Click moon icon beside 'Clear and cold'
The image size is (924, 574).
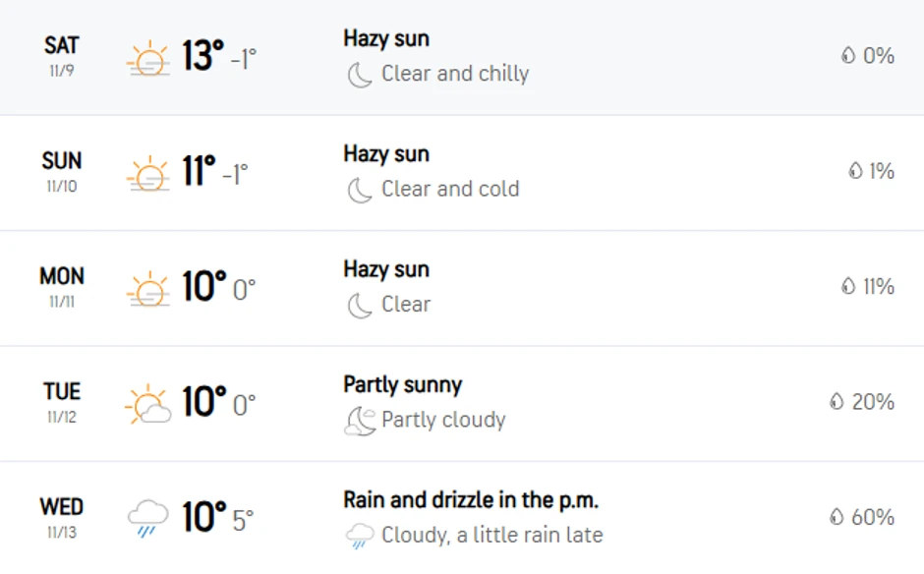[x=360, y=190]
